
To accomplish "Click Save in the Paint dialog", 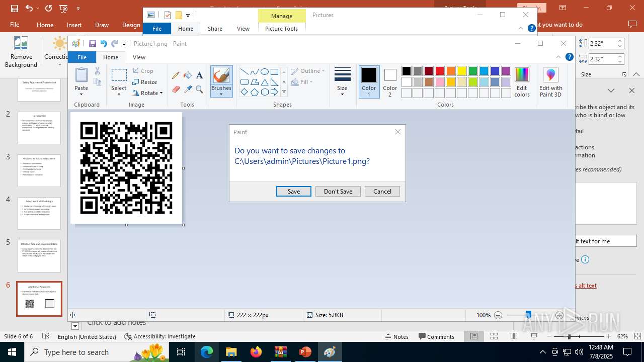I will [x=294, y=191].
